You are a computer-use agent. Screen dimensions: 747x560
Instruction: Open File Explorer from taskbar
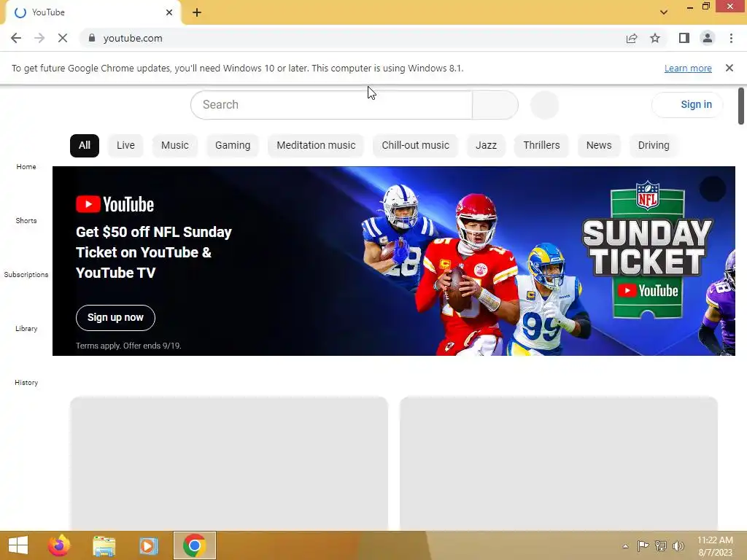[x=104, y=545]
